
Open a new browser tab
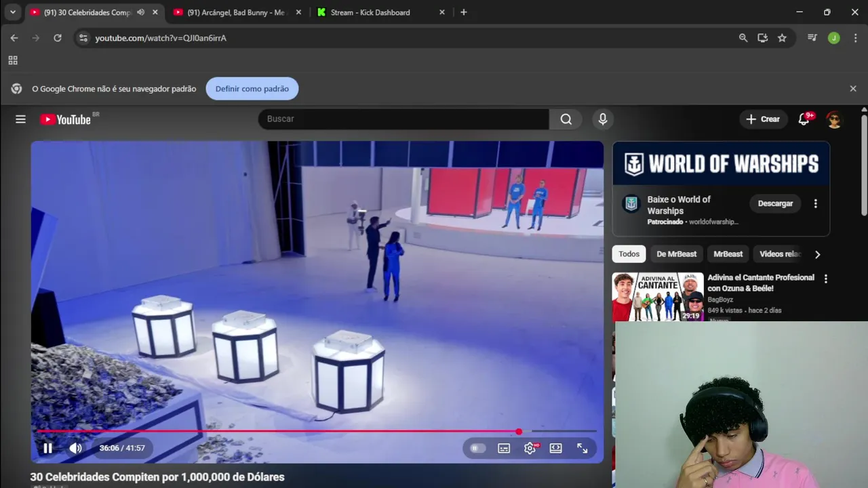tap(464, 12)
